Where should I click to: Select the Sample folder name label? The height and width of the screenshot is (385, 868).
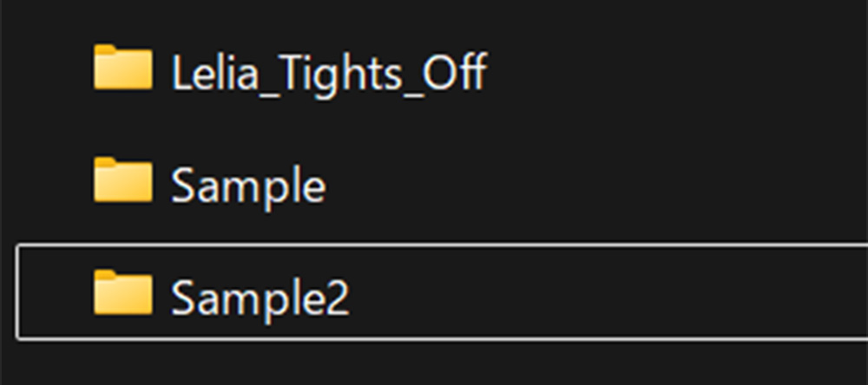[x=248, y=187]
